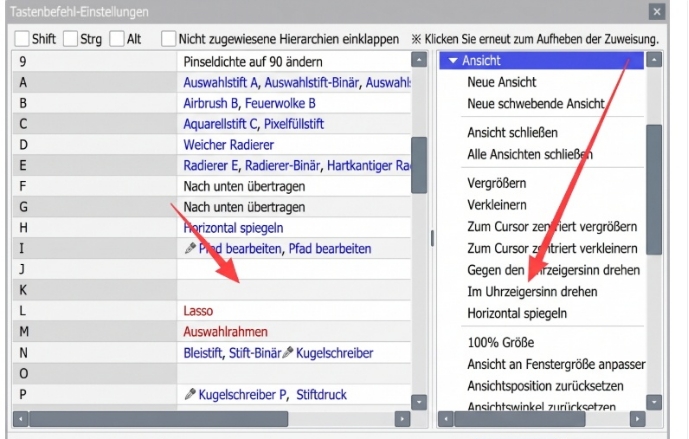Click the pen icon in row I
Screen dimensions: 689x439
click(x=190, y=248)
